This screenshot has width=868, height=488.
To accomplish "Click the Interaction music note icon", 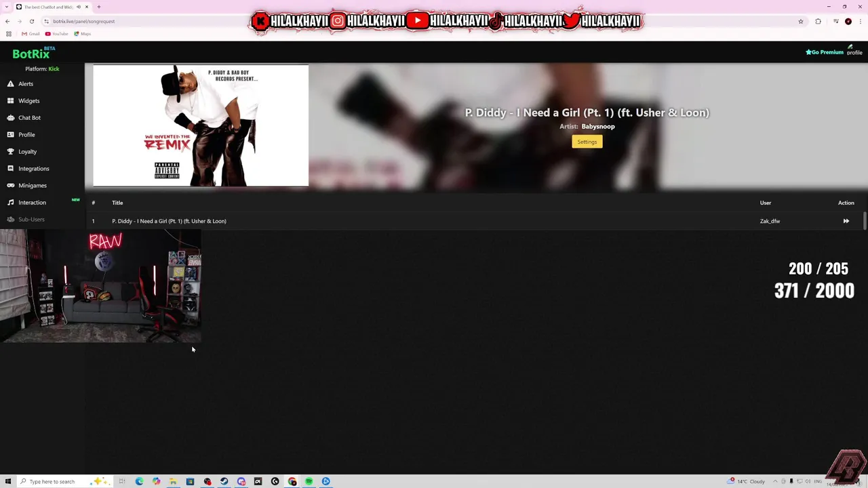I will [x=11, y=203].
